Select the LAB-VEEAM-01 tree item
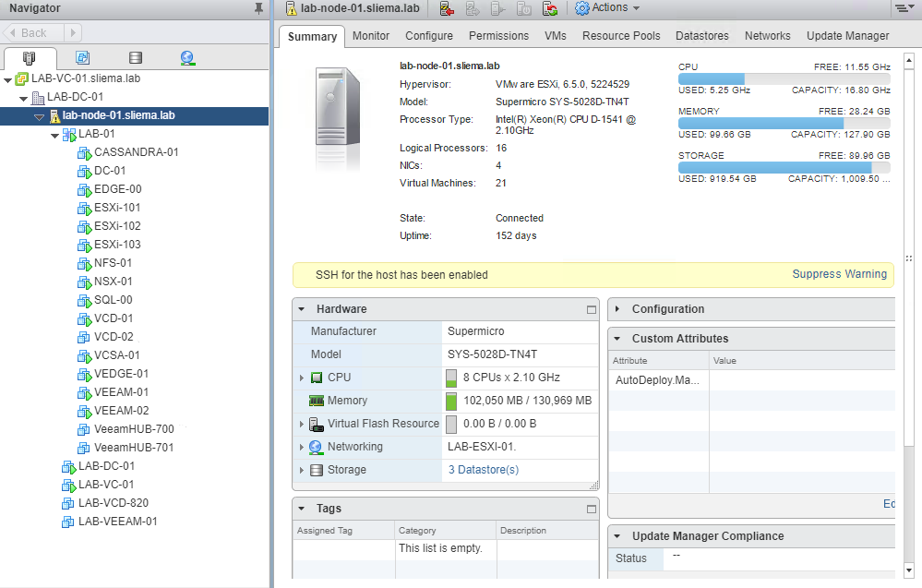Viewport: 922px width, 588px height. (x=117, y=522)
